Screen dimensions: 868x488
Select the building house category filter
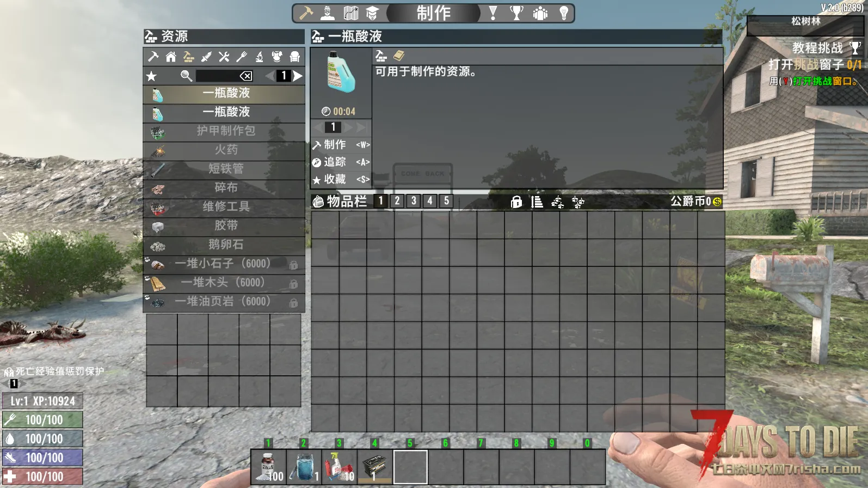click(x=171, y=57)
